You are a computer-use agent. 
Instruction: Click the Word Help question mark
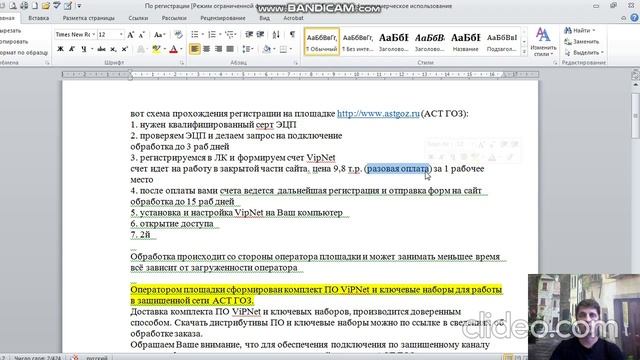pos(635,18)
